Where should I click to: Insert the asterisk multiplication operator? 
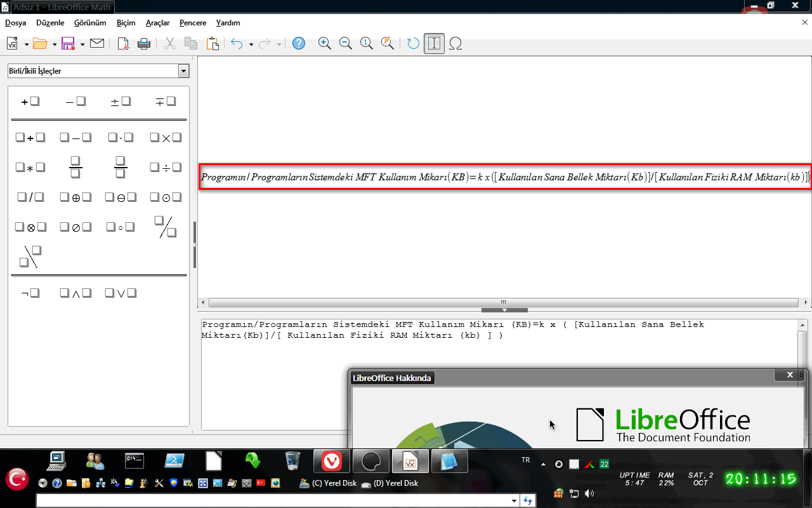[30, 168]
